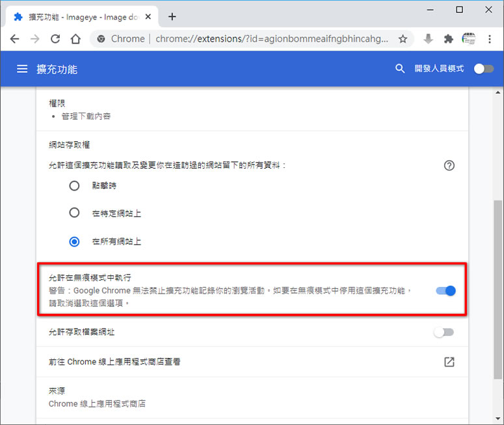The image size is (504, 425).
Task: Open Chrome Web Store via external-link icon
Action: 449,362
